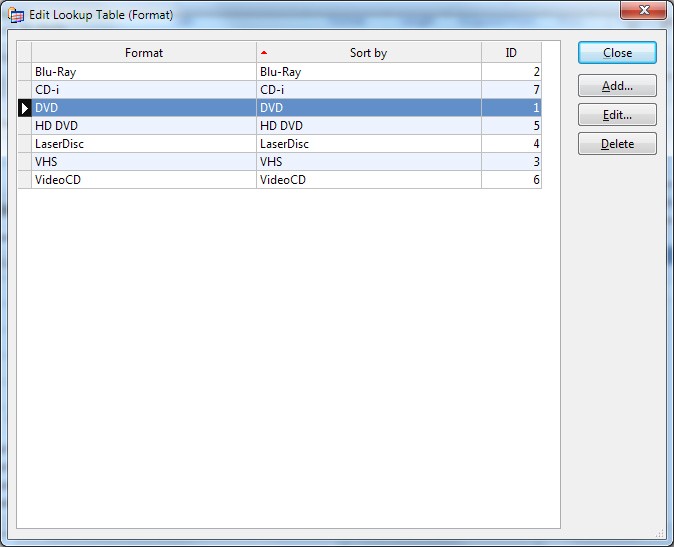
Task: Select the HD DVD format entry
Action: point(144,126)
